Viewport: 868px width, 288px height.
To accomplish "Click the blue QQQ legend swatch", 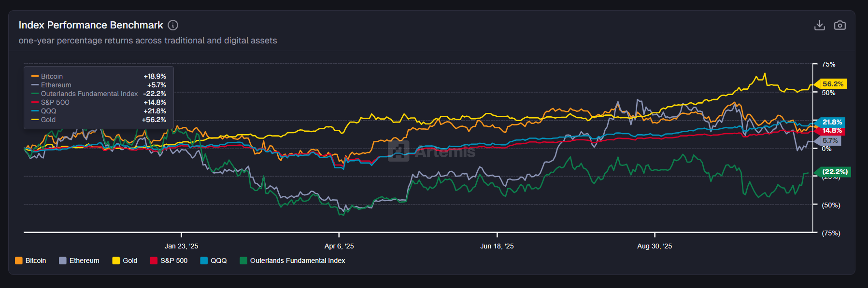I will coord(204,261).
